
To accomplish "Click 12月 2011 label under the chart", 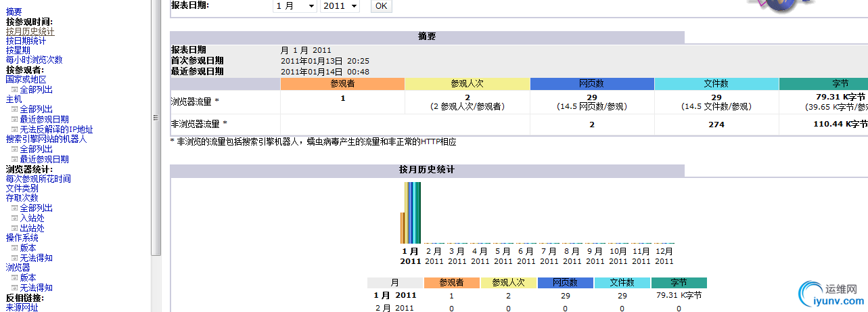I will [x=664, y=257].
